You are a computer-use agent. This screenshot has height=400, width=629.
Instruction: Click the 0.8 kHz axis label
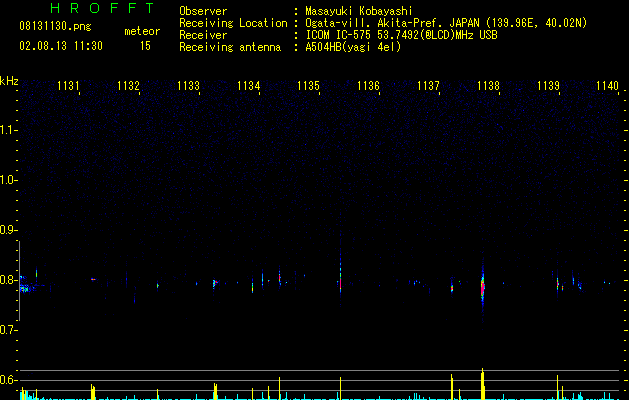8,280
